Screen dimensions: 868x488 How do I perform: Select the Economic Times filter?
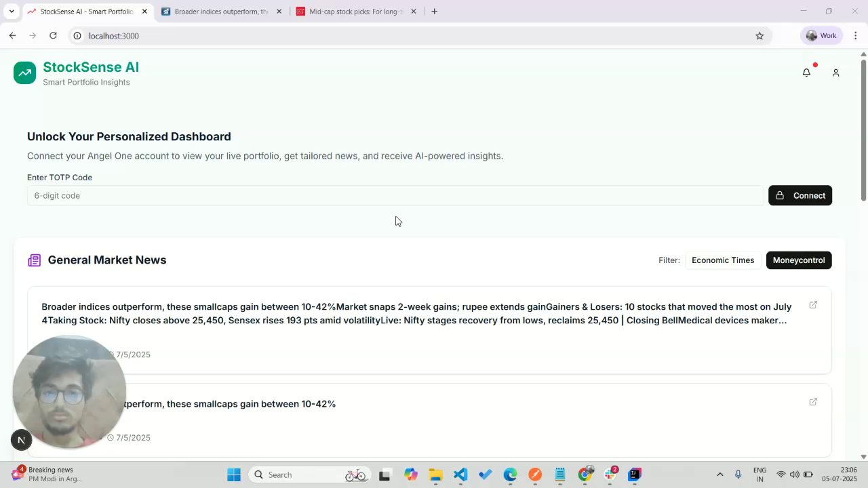pyautogui.click(x=723, y=260)
